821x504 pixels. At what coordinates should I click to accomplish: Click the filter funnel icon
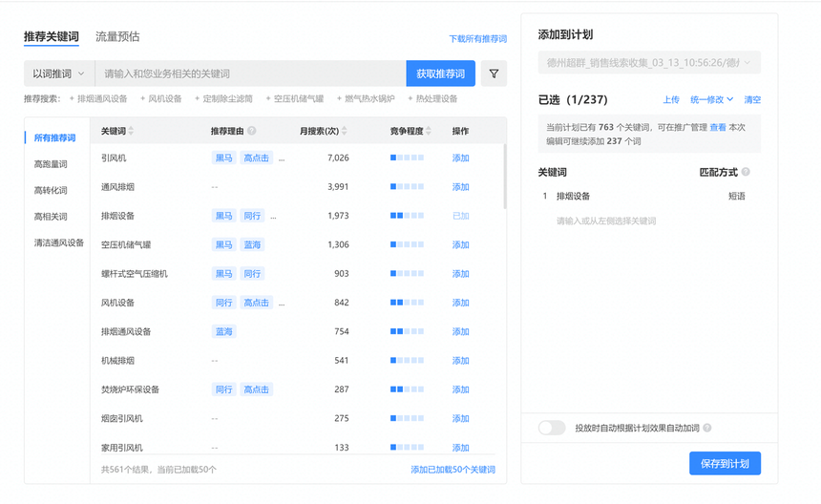coord(494,73)
